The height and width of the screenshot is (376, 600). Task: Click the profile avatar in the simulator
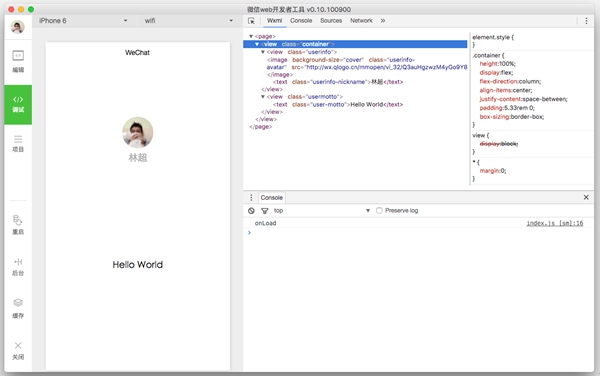138,132
